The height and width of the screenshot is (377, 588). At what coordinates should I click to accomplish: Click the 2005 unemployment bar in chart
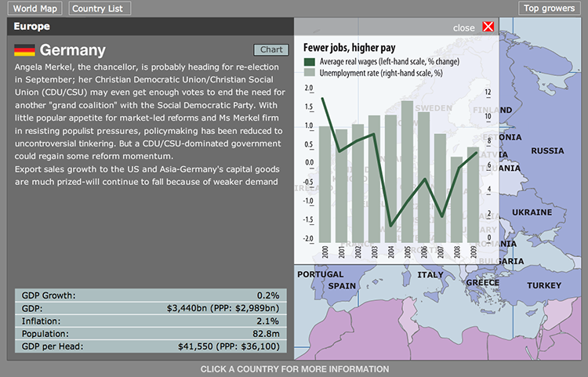pos(407,172)
